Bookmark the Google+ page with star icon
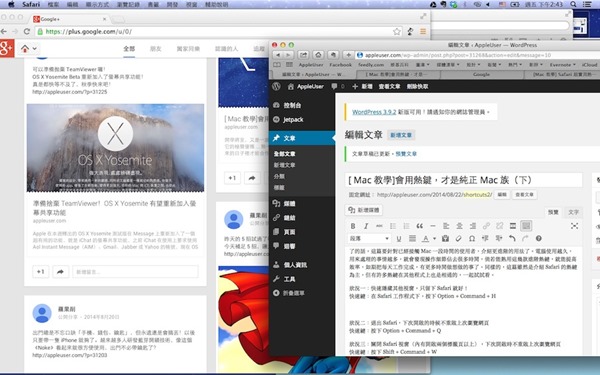The width and height of the screenshot is (600, 375). pyautogui.click(x=397, y=31)
